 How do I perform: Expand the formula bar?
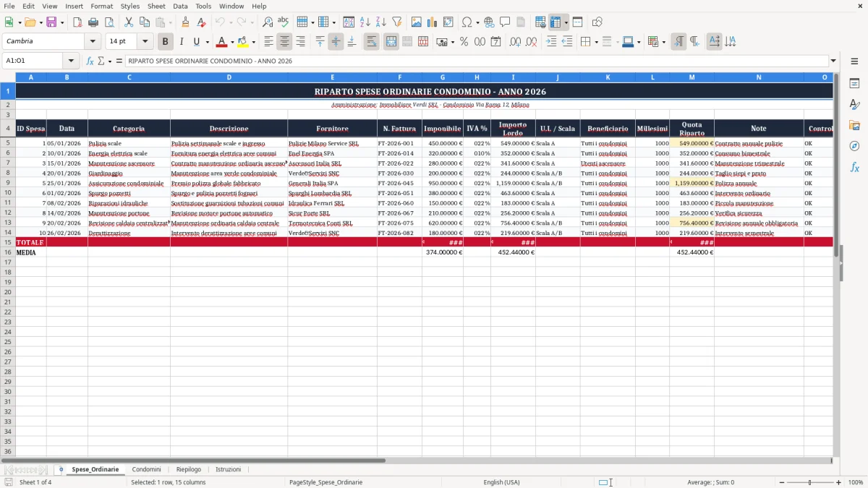[x=833, y=61]
